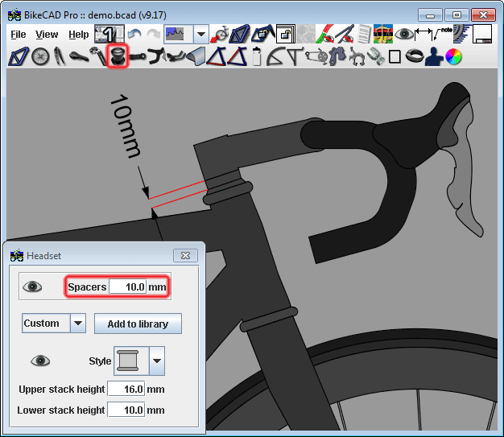Click the blue shaded frame icon

point(240,34)
